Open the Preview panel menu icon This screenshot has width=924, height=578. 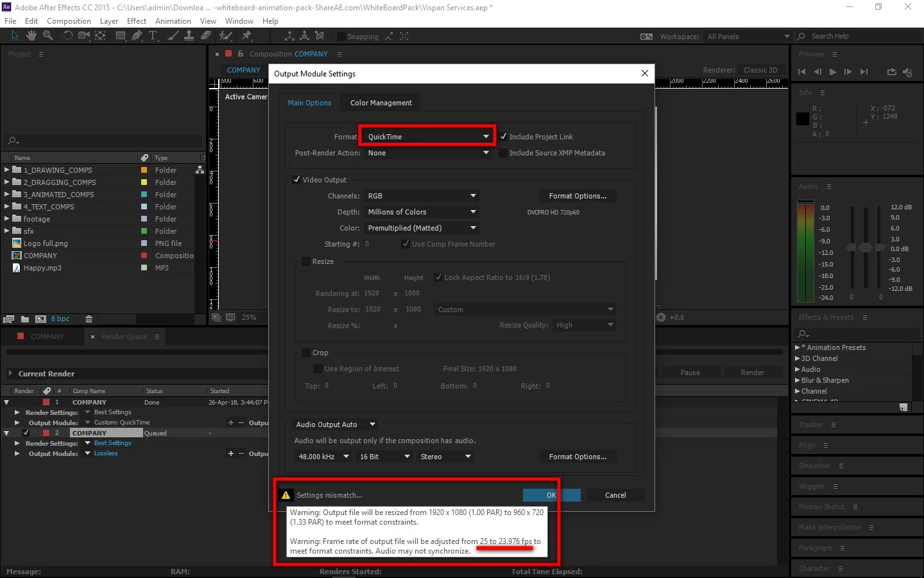(835, 55)
